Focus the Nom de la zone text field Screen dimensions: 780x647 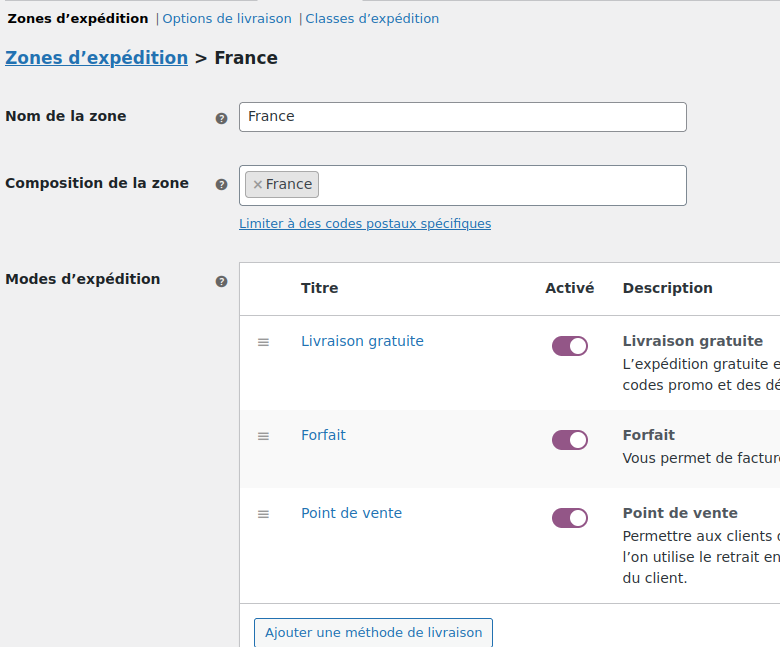point(462,117)
